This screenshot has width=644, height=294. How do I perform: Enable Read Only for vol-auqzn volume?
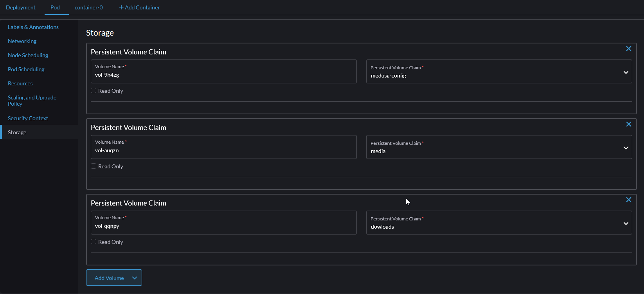point(94,166)
